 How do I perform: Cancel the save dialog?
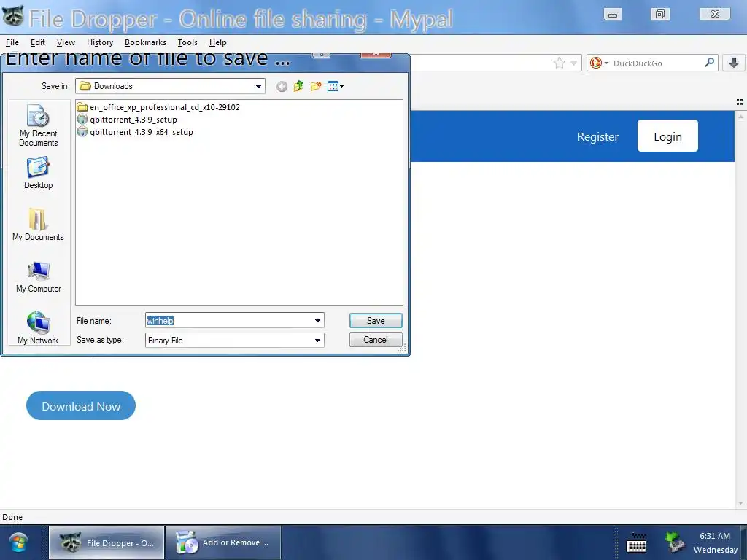376,340
